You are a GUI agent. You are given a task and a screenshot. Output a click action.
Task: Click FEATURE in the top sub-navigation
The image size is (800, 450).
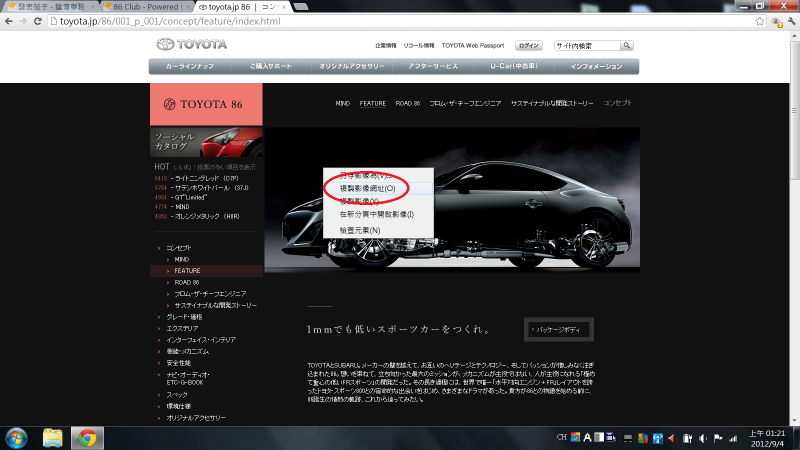372,103
